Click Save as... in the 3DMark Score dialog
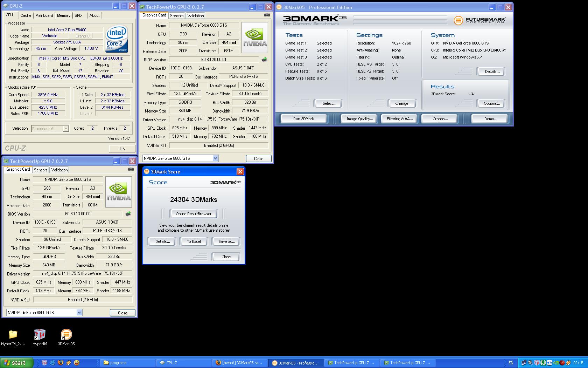 226,241
